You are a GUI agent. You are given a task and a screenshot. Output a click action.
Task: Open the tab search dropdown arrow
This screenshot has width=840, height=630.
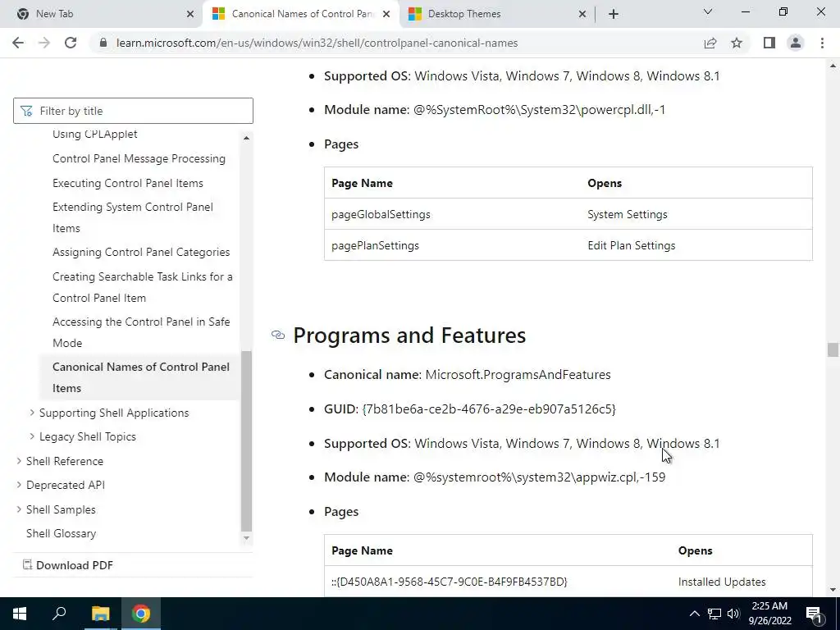(708, 11)
